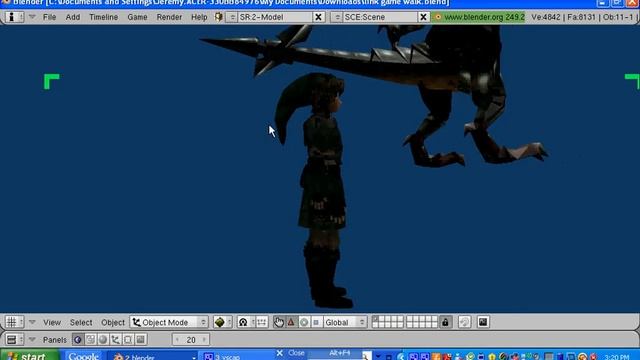The width and height of the screenshot is (640, 360).
Task: Open the Object menu in 3D header
Action: tap(113, 322)
